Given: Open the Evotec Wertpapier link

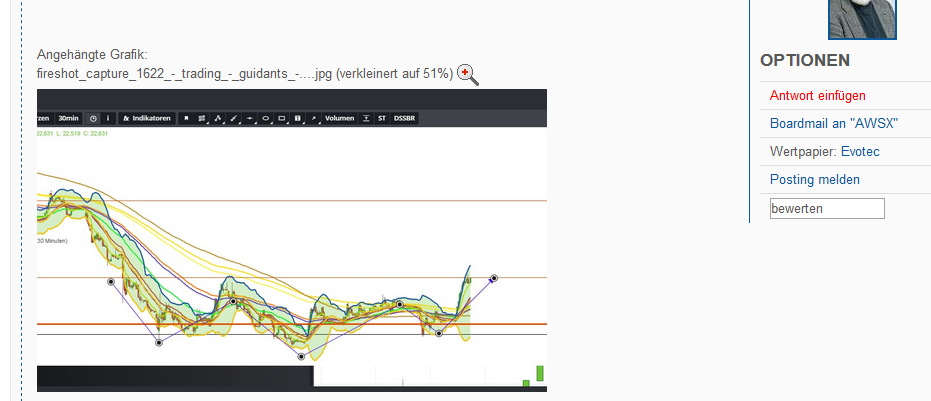Looking at the screenshot, I should [860, 151].
